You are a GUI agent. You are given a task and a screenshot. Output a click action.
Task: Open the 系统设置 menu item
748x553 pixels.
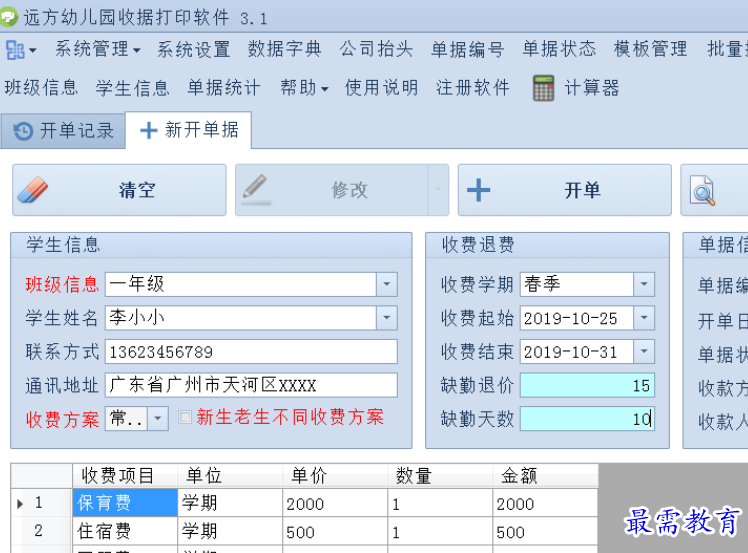coord(194,49)
